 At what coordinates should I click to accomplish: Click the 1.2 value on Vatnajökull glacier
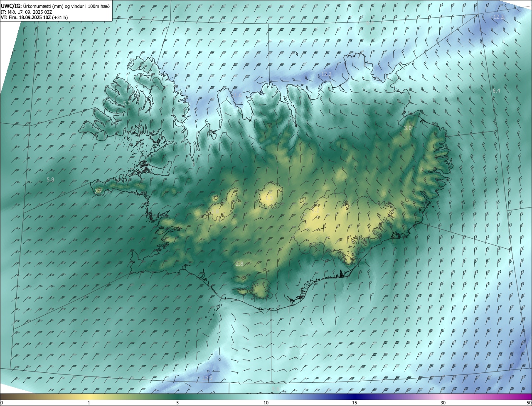316,210
